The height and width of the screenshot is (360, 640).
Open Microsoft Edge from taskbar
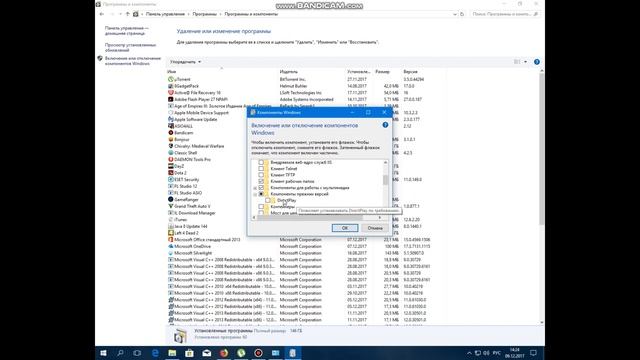(x=155, y=353)
